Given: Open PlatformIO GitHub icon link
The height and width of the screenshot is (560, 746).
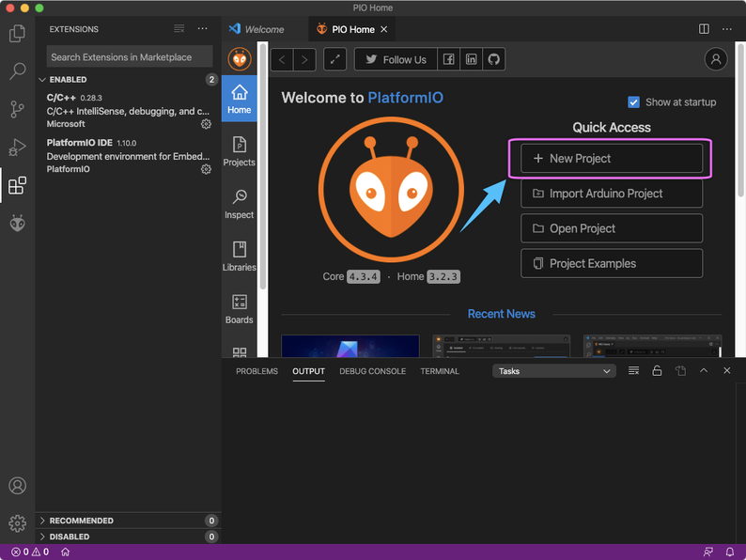Looking at the screenshot, I should [x=493, y=59].
